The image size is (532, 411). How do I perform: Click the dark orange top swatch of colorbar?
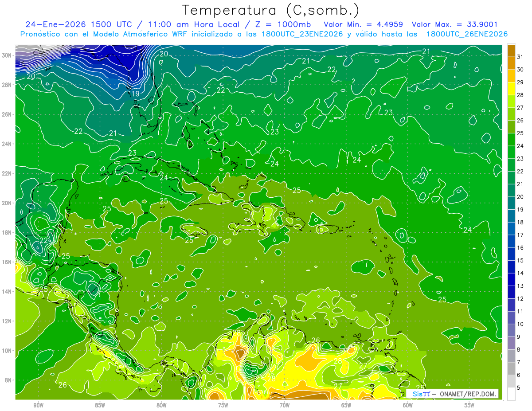tap(511, 51)
